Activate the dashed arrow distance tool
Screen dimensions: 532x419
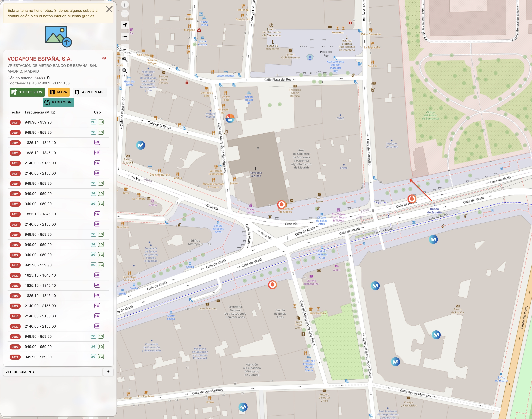click(x=125, y=37)
